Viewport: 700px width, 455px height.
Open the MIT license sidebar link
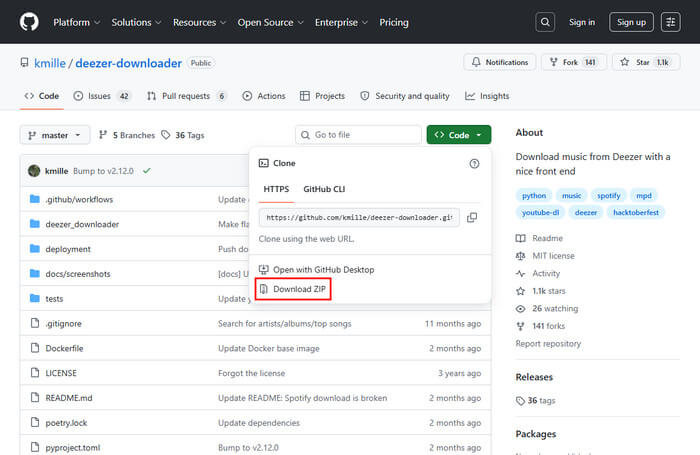(545, 256)
